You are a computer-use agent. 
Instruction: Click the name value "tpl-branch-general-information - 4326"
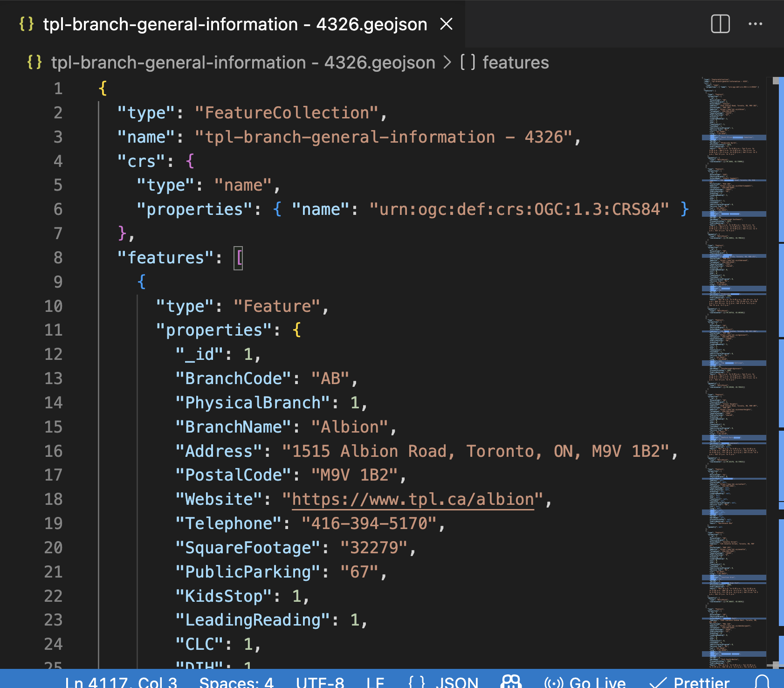pos(383,137)
